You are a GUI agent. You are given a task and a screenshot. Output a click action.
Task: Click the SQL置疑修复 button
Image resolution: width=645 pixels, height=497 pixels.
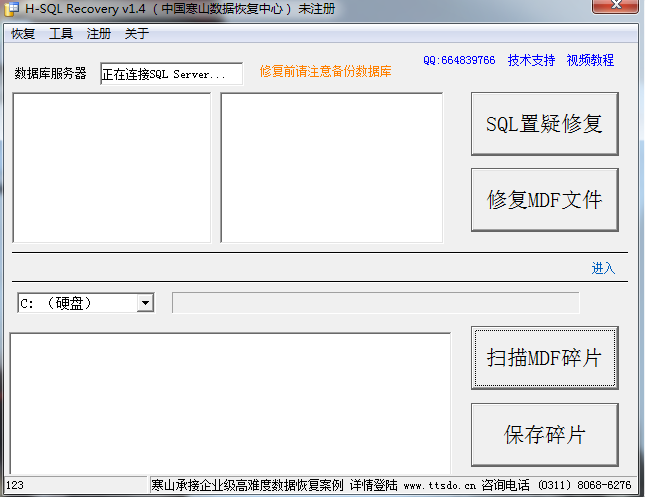545,124
